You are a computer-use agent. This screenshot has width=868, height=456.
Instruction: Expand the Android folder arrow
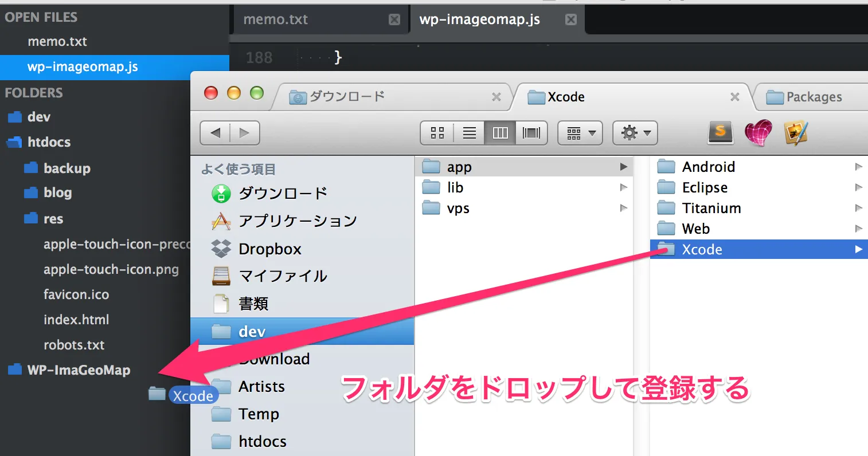tap(858, 167)
